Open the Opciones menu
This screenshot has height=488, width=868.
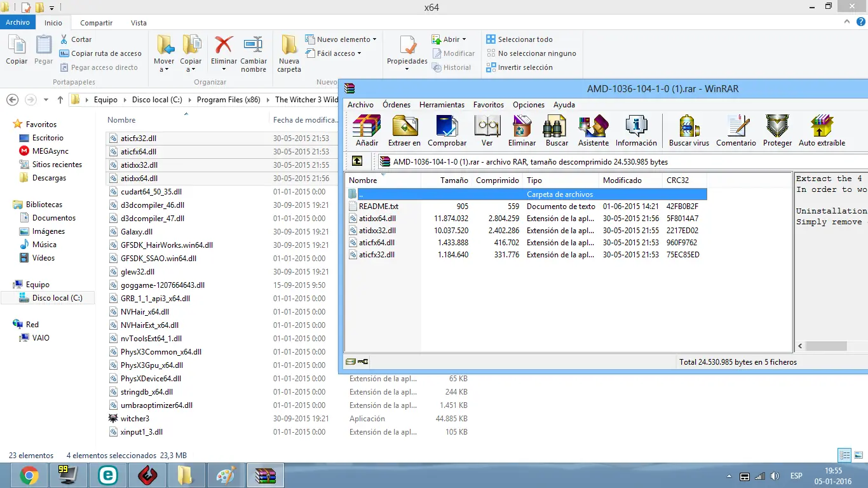[529, 105]
